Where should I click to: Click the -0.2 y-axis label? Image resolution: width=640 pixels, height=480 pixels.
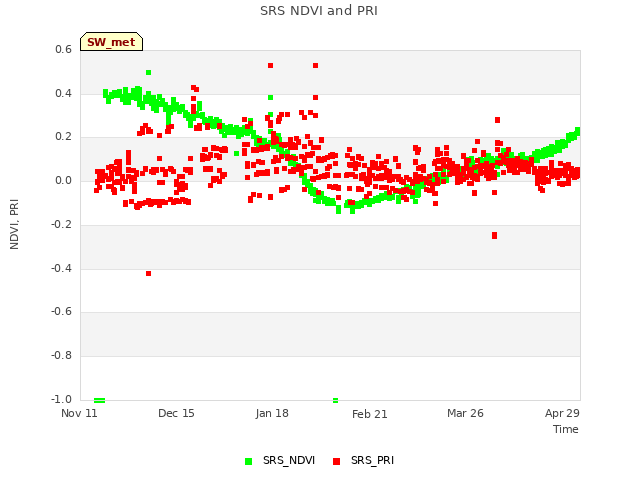[x=61, y=224]
